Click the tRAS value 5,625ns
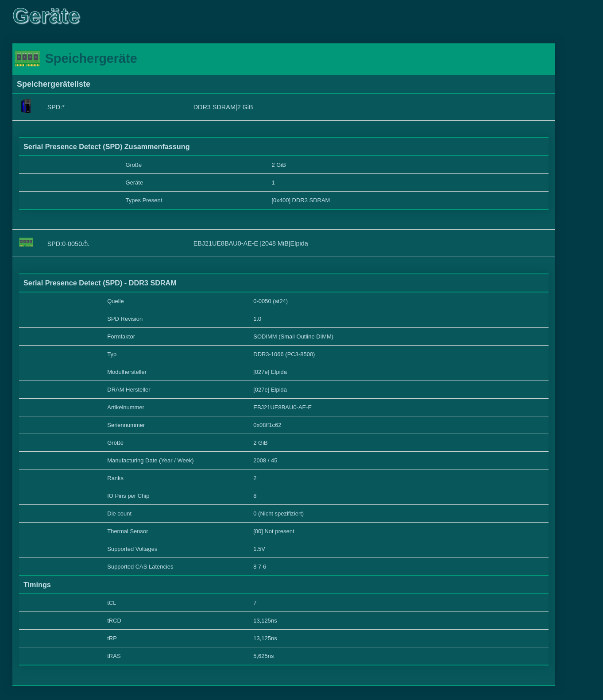Image resolution: width=603 pixels, height=700 pixels. tap(263, 656)
